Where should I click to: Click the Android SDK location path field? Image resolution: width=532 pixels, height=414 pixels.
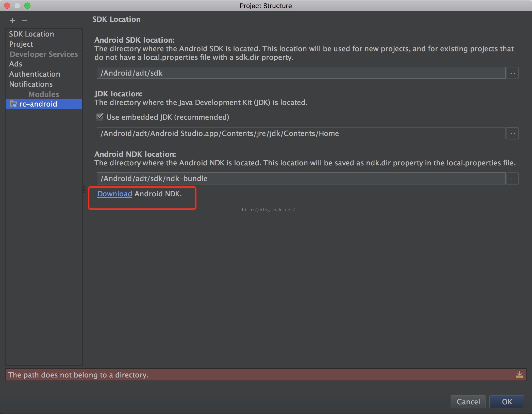[x=301, y=73]
